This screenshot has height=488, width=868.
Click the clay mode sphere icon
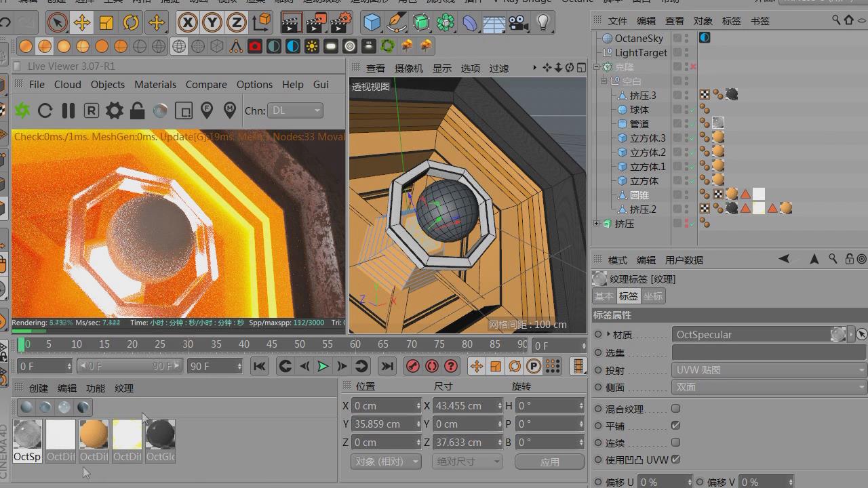click(160, 110)
